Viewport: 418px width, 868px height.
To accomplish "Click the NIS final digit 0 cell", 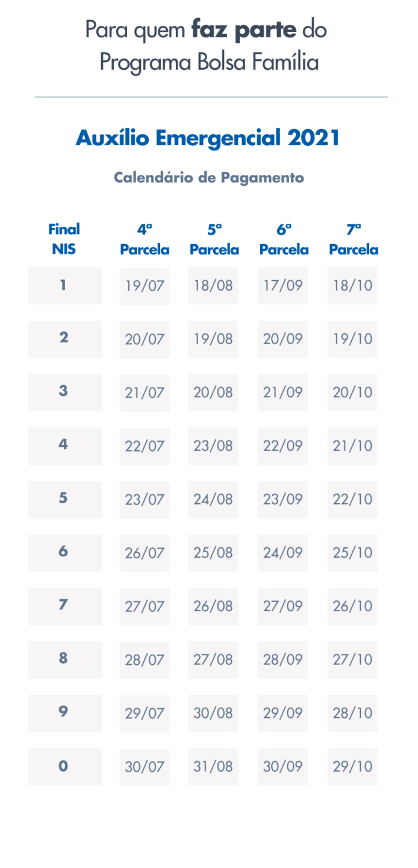I will (x=64, y=767).
